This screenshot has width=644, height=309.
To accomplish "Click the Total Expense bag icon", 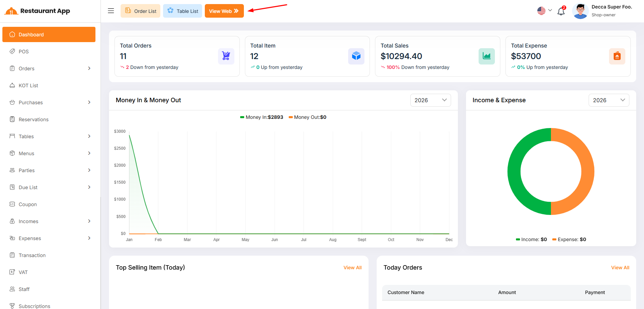I will tap(617, 56).
